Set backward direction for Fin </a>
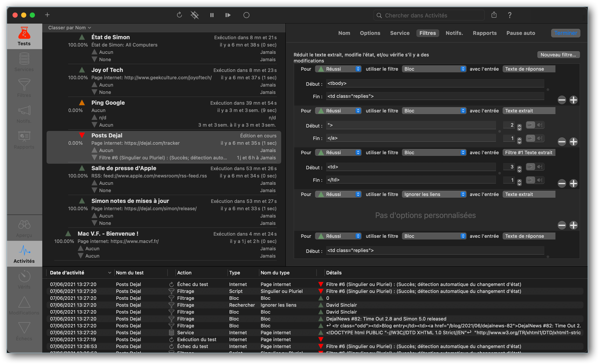The image size is (599, 364). 540,138
